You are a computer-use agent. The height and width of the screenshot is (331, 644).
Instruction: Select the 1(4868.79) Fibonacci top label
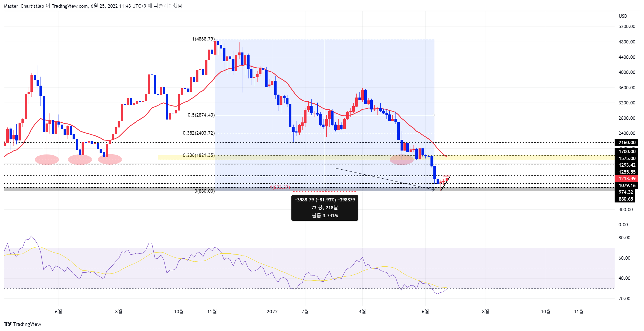[x=203, y=39]
